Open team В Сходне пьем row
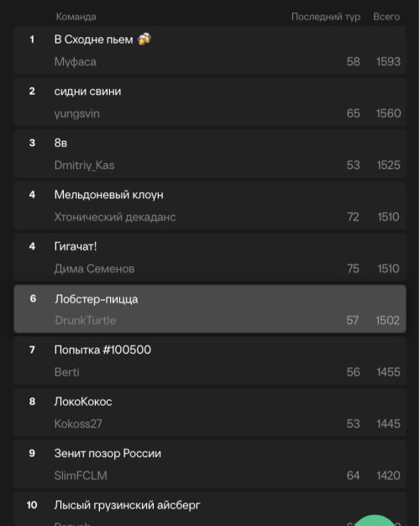This screenshot has height=526, width=420. coord(210,50)
